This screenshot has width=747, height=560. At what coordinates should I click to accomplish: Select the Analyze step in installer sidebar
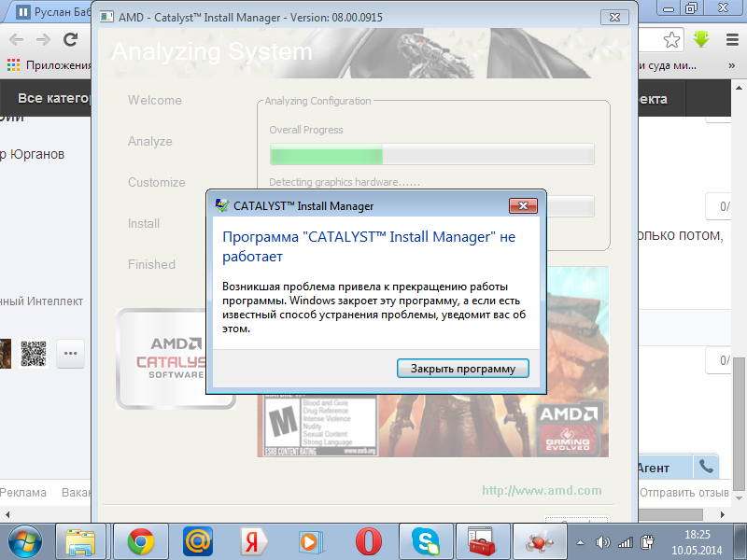(150, 142)
